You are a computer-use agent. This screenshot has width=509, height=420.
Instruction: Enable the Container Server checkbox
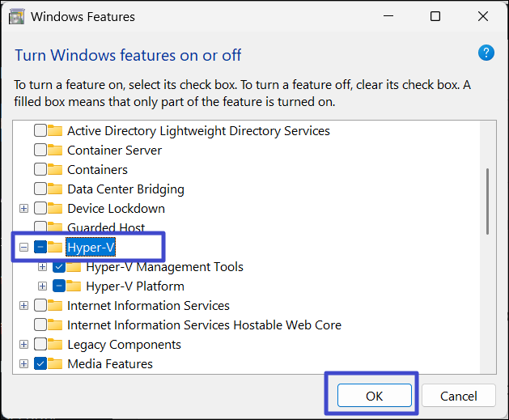40,150
